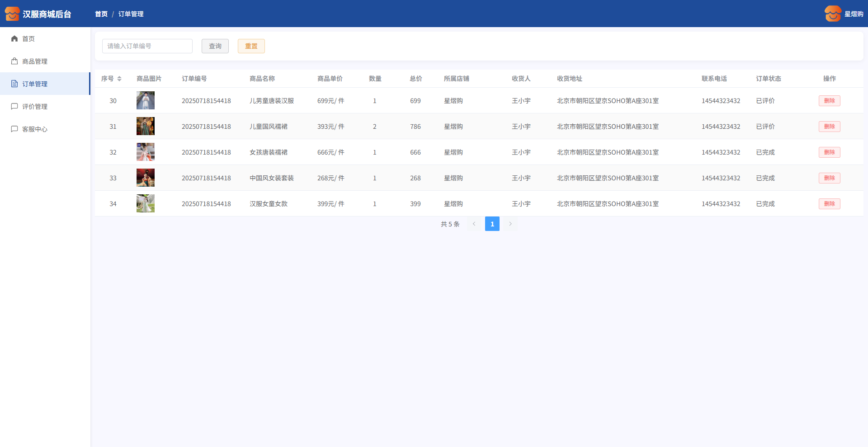Click the 星熠购 user avatar icon
Viewport: 868px width, 447px height.
pyautogui.click(x=833, y=14)
